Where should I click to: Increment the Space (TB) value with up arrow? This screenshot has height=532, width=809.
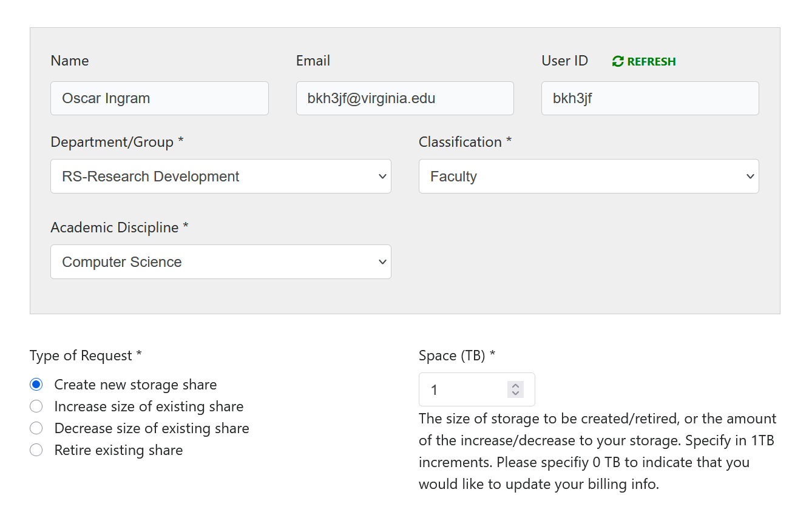tap(515, 386)
